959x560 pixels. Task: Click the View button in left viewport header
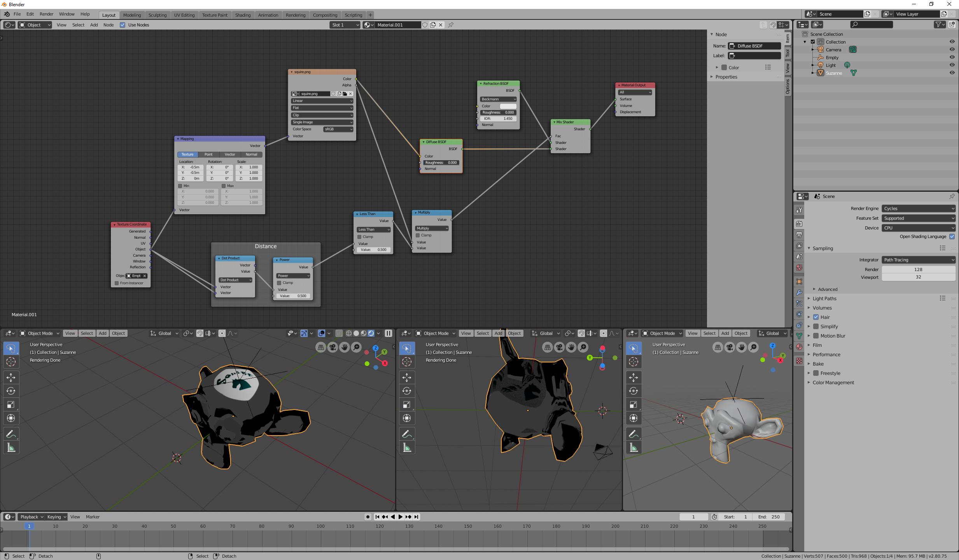(70, 333)
